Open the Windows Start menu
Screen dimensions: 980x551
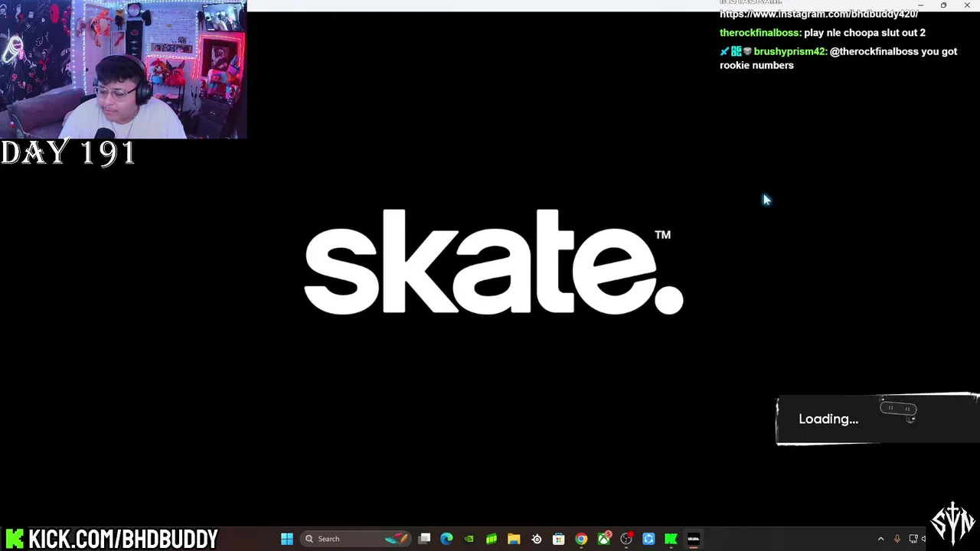[287, 539]
